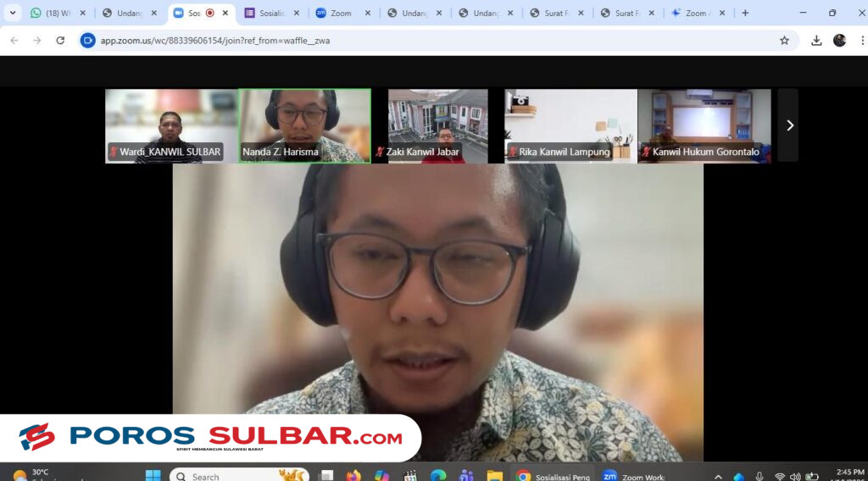868x481 pixels.
Task: Click the Windows Start button
Action: 153,476
